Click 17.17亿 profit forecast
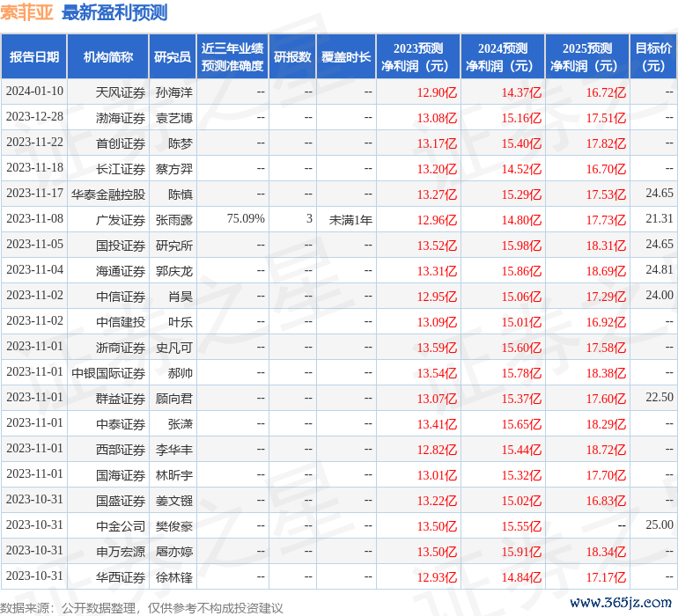This screenshot has height=616, width=678. click(606, 577)
